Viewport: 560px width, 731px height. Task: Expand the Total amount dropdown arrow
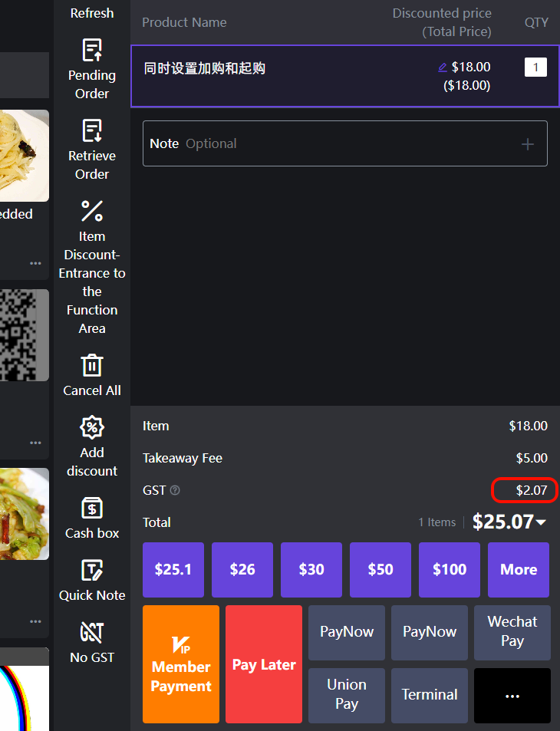(542, 522)
